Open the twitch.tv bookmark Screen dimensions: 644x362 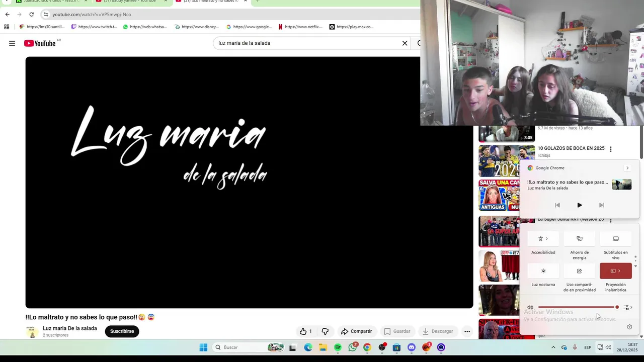point(94,27)
